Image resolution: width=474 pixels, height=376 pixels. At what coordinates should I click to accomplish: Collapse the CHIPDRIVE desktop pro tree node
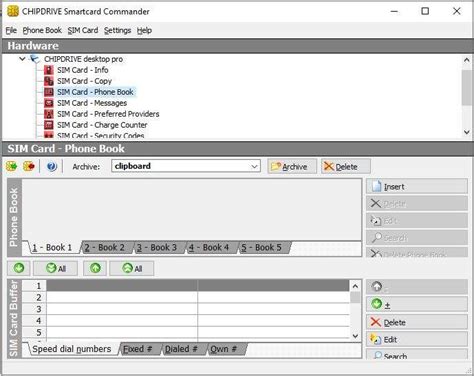pos(22,59)
